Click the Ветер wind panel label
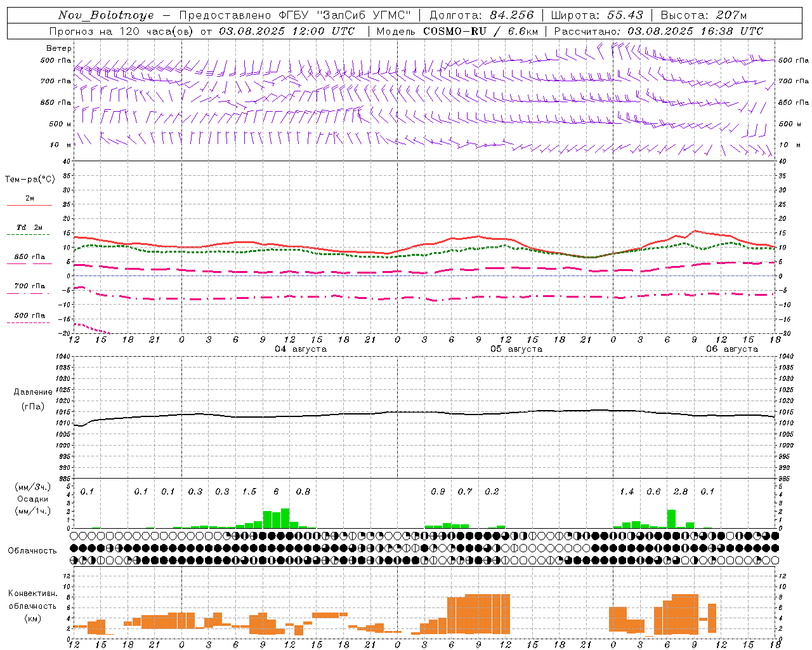 [x=58, y=48]
